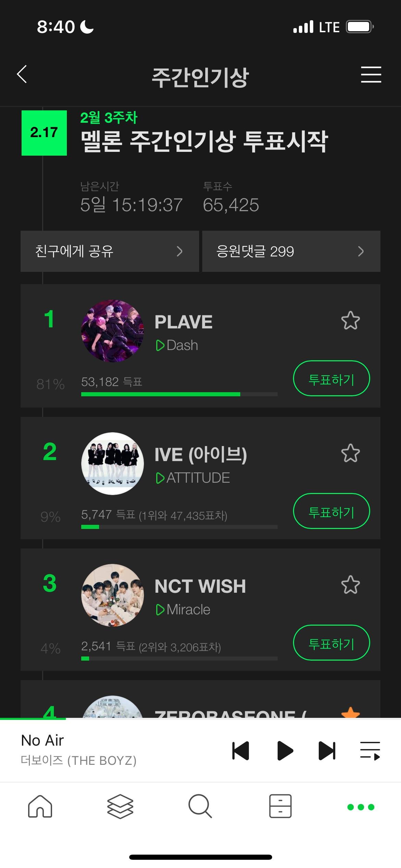Screen dimensions: 401x868
Task: Play the song Dash by PLAVE
Action: (x=177, y=346)
